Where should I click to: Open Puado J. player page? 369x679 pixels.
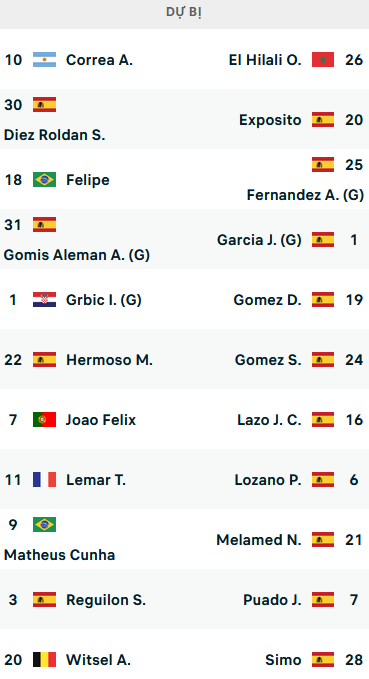tap(272, 600)
